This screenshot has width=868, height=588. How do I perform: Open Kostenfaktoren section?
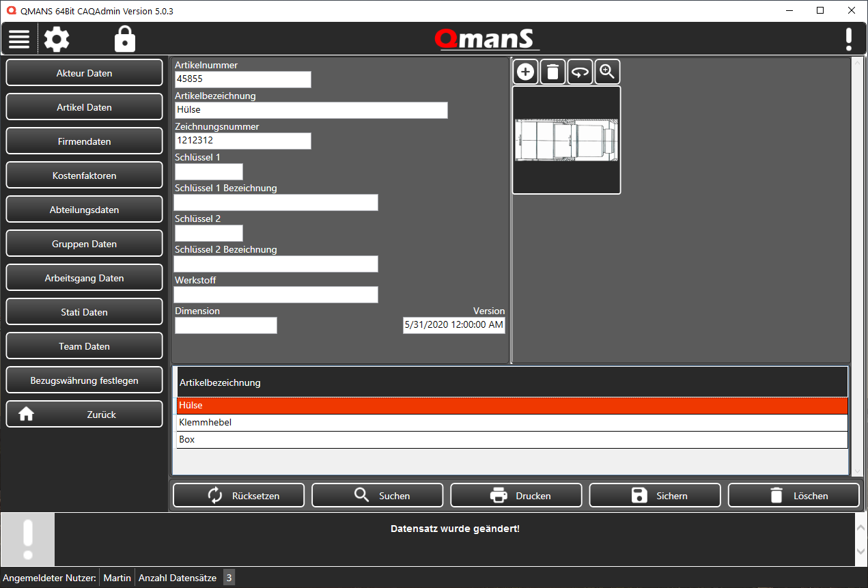coord(85,176)
